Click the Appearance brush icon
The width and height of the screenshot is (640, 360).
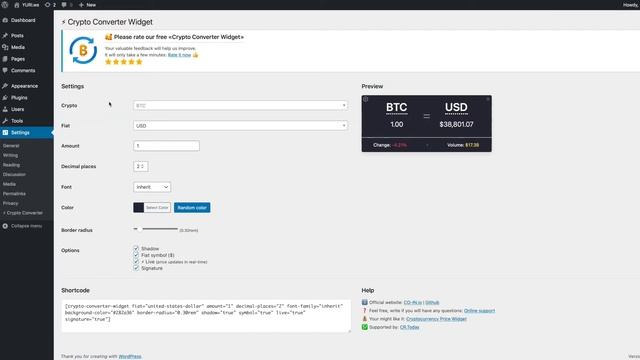coord(5,86)
